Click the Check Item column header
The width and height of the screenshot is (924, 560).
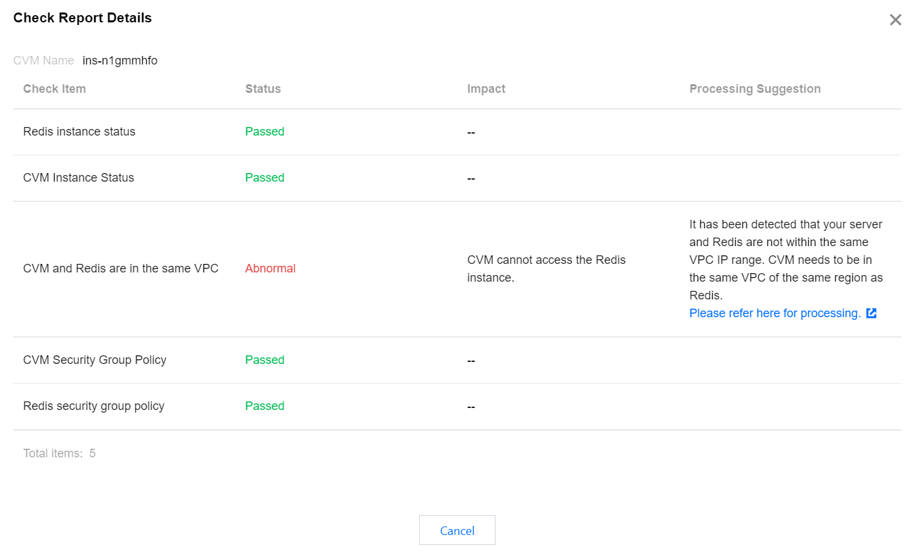click(x=55, y=89)
